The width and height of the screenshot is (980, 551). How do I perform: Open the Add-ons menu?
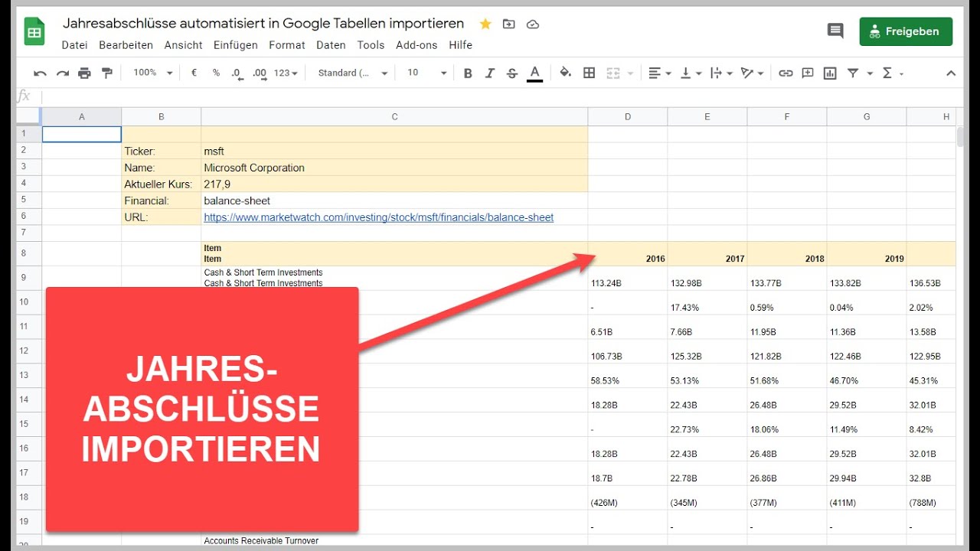[416, 45]
